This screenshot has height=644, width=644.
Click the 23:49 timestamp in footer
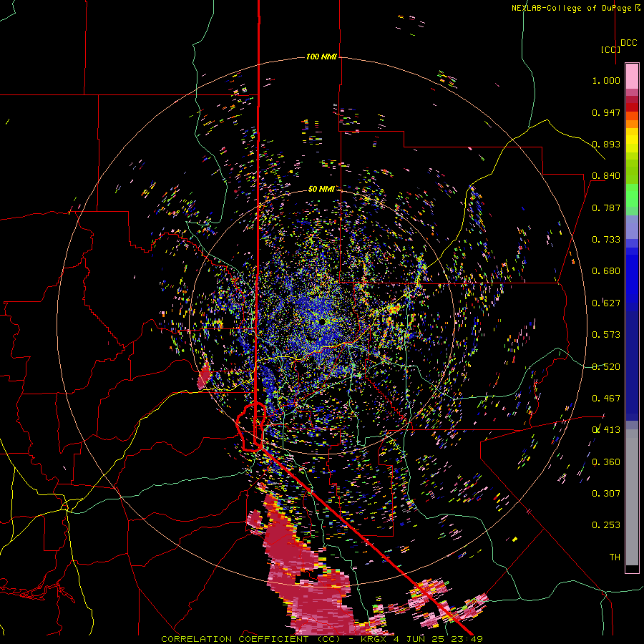tap(469, 639)
